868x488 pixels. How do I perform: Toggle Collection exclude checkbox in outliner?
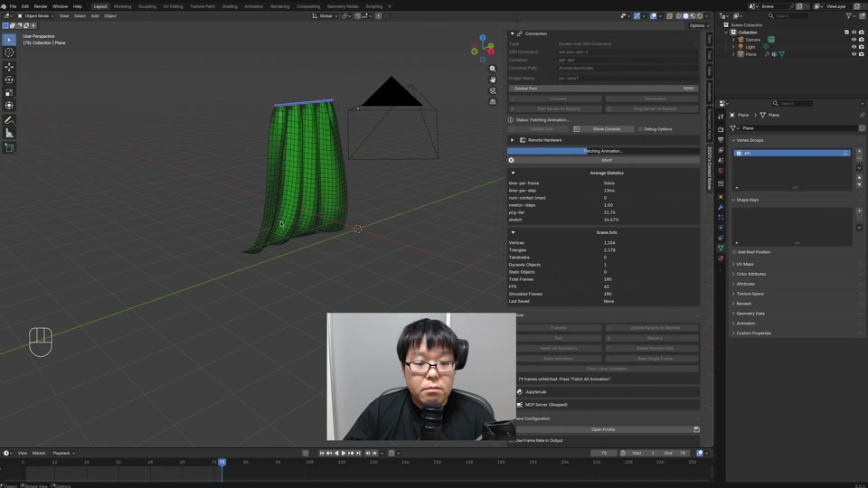(x=846, y=33)
